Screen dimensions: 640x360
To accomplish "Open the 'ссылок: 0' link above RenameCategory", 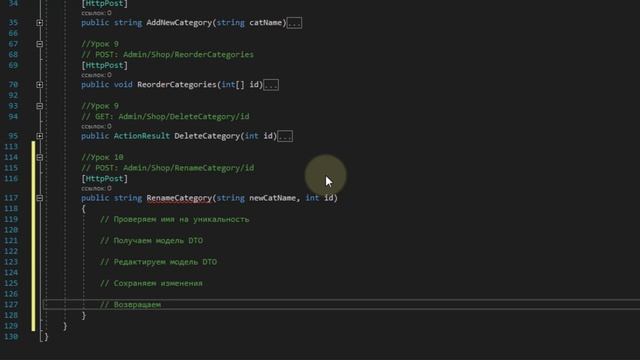I will pos(96,189).
